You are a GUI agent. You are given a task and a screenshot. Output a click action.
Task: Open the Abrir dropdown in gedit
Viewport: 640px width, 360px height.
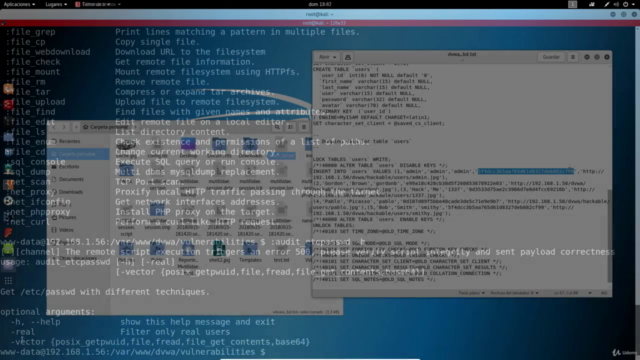tap(327, 57)
